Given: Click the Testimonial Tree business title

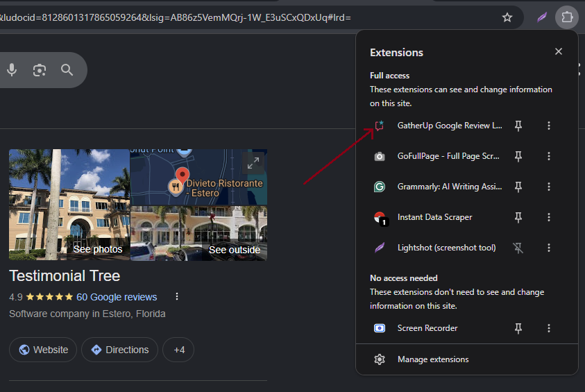Looking at the screenshot, I should (65, 276).
